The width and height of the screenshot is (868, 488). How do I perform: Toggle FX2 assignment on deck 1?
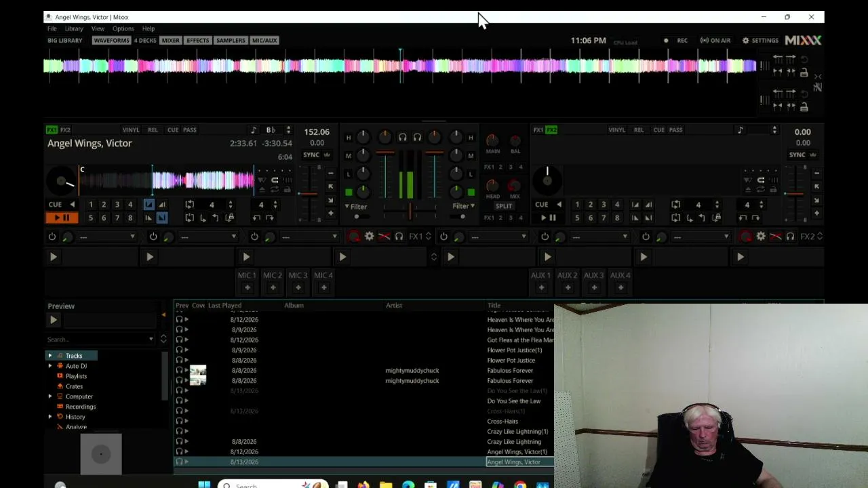pos(65,129)
